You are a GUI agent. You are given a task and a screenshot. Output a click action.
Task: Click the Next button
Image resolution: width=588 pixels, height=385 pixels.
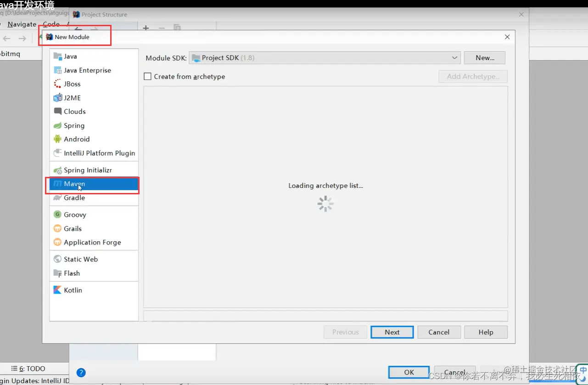[x=392, y=332]
